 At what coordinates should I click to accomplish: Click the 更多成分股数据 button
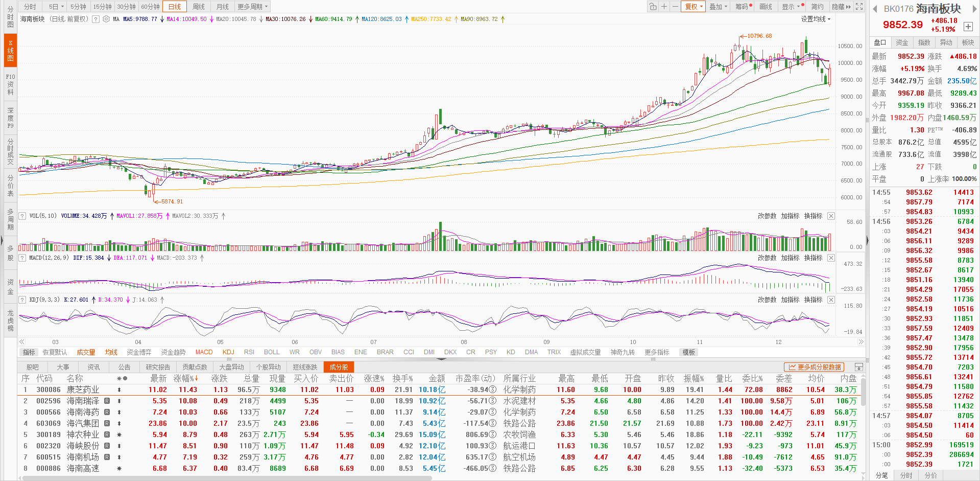click(814, 367)
